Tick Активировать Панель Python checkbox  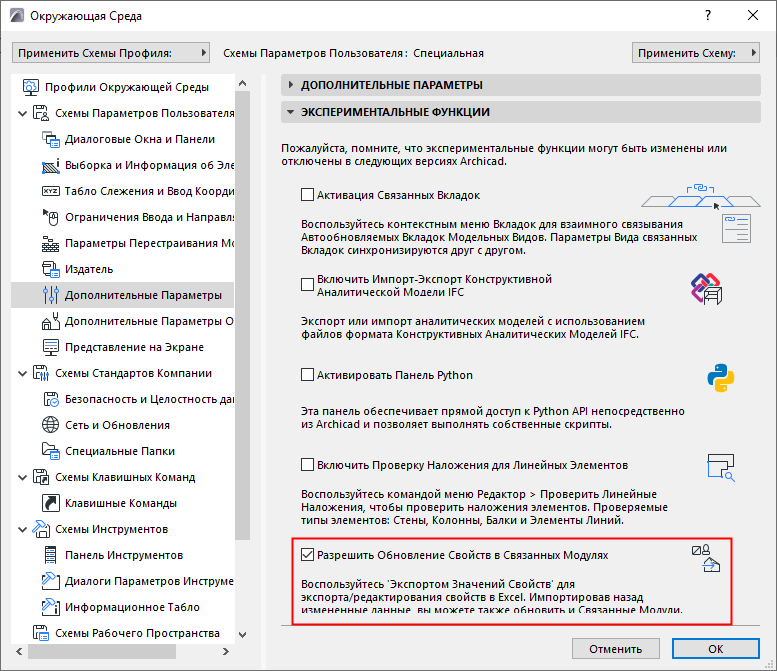(x=307, y=375)
